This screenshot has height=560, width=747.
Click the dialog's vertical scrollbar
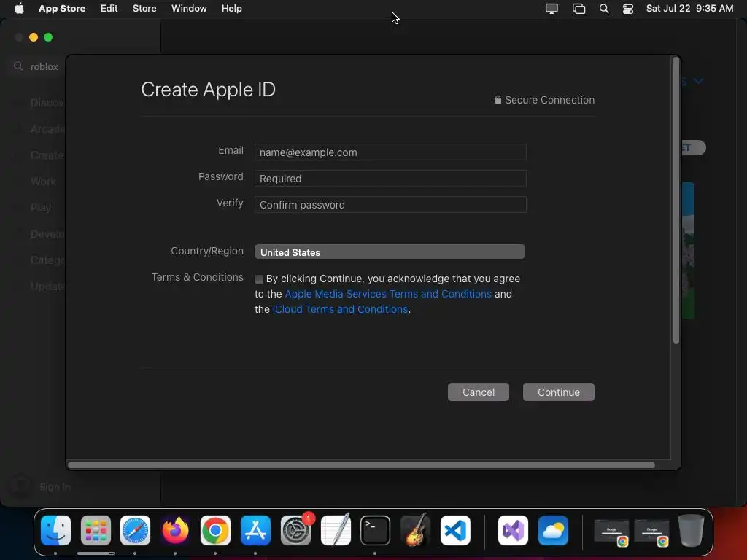676,200
